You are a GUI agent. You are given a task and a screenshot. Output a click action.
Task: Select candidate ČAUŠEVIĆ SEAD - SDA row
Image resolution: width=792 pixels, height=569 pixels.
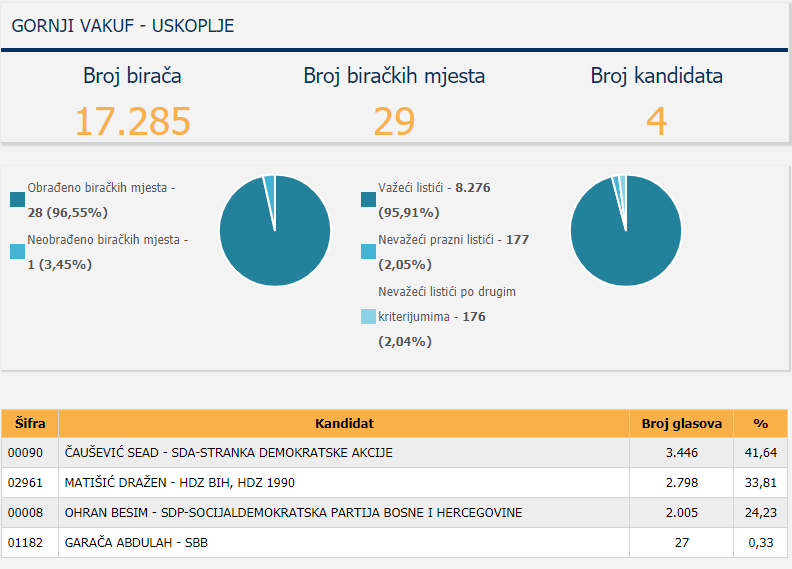click(x=394, y=452)
